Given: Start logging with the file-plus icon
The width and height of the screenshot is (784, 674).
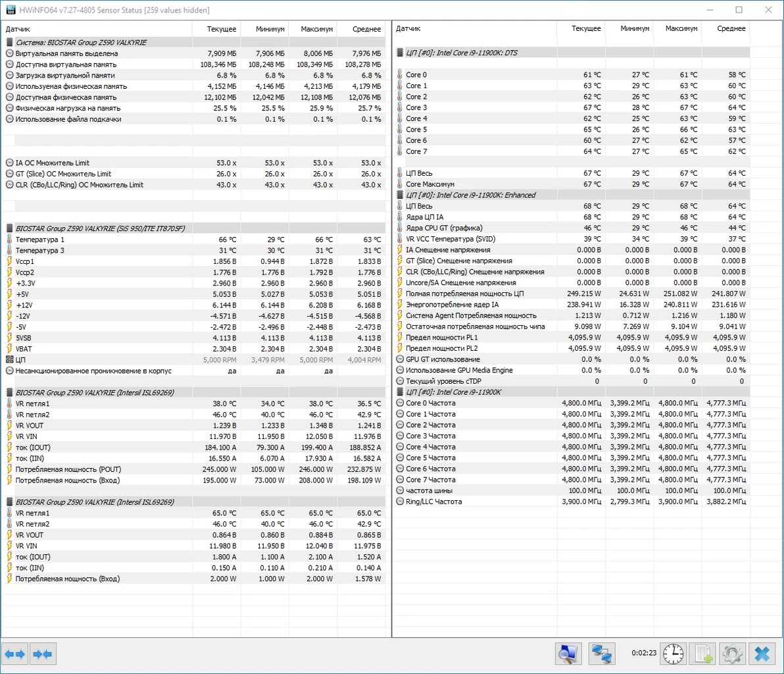Looking at the screenshot, I should coord(702,654).
